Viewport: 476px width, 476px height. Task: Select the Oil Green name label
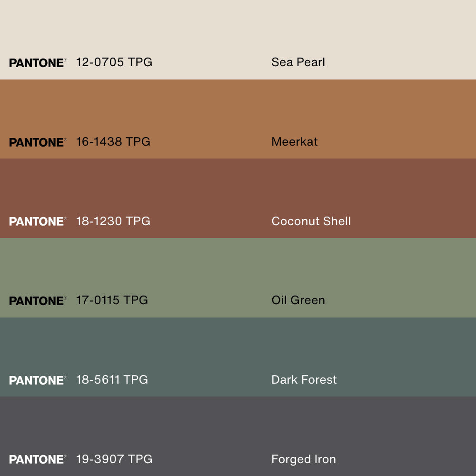[298, 300]
